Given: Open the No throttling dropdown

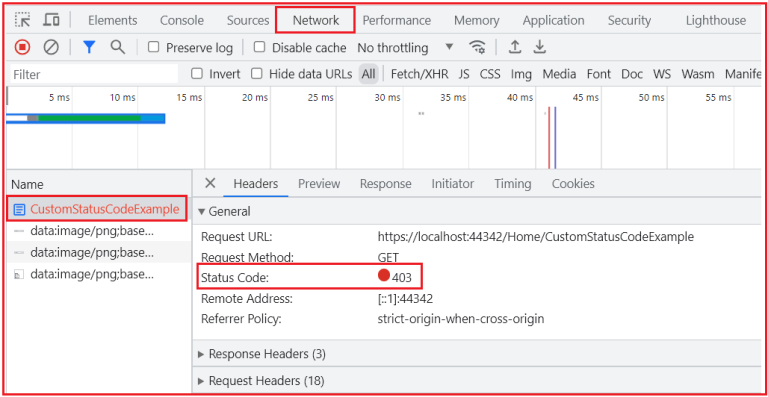Looking at the screenshot, I should [405, 47].
